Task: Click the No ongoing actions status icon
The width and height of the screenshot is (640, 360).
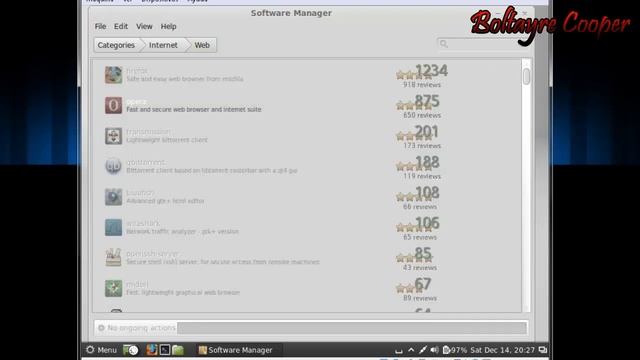Action: tap(101, 328)
